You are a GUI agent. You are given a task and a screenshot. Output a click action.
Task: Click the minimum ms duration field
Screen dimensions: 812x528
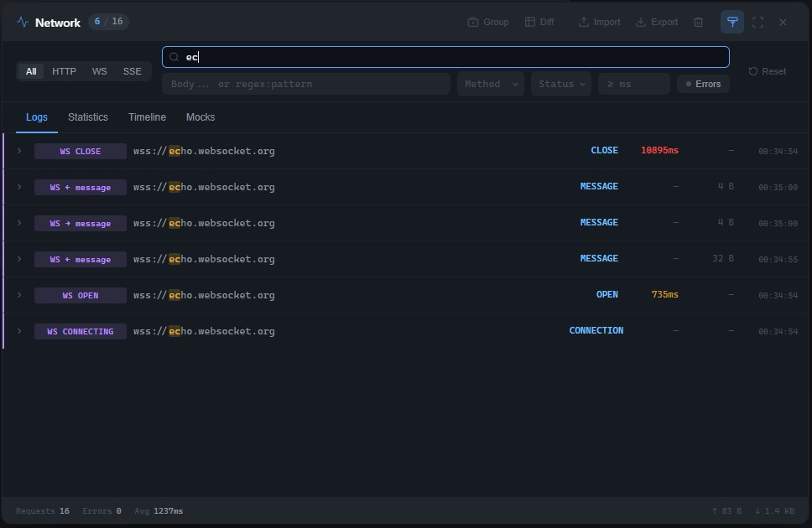[x=633, y=84]
